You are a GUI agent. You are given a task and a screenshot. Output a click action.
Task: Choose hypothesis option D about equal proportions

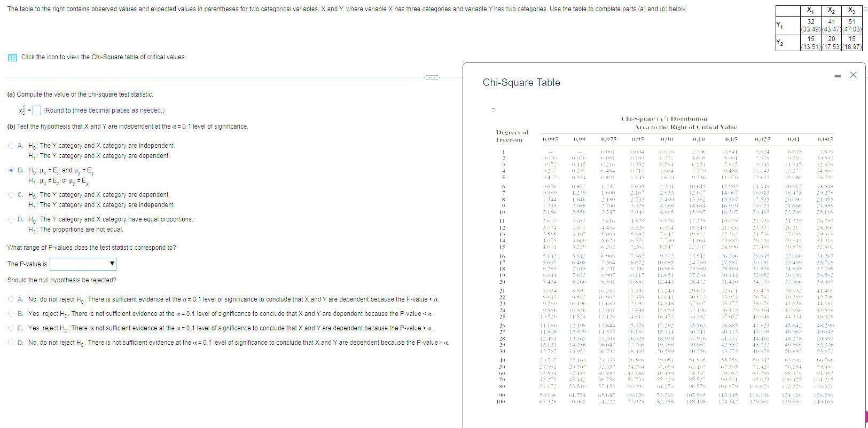click(11, 219)
